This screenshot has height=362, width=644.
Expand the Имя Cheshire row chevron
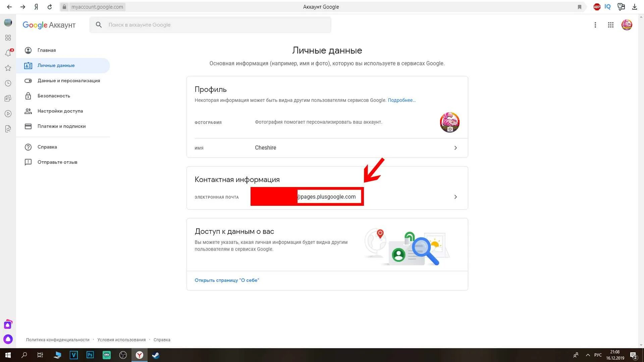(455, 148)
